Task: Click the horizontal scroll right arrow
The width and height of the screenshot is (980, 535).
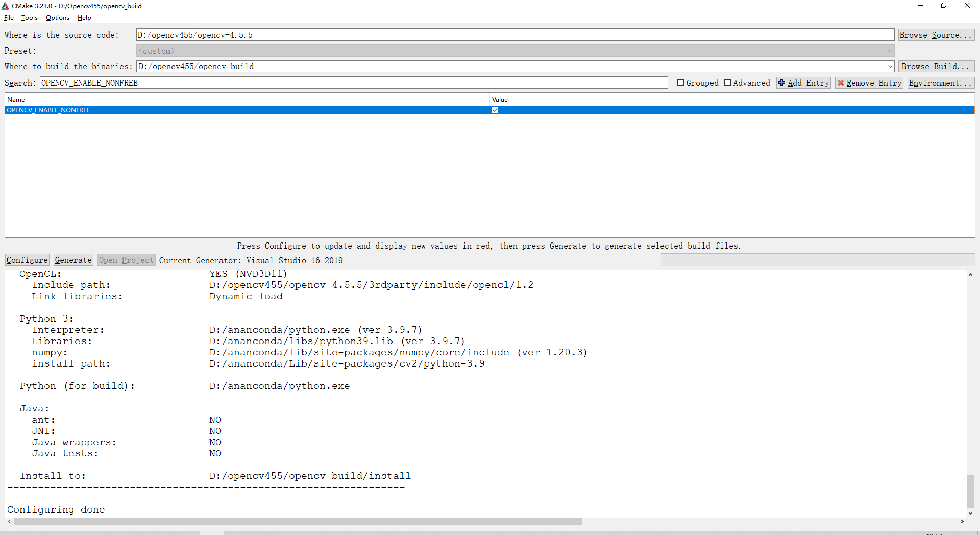Action: click(x=962, y=521)
